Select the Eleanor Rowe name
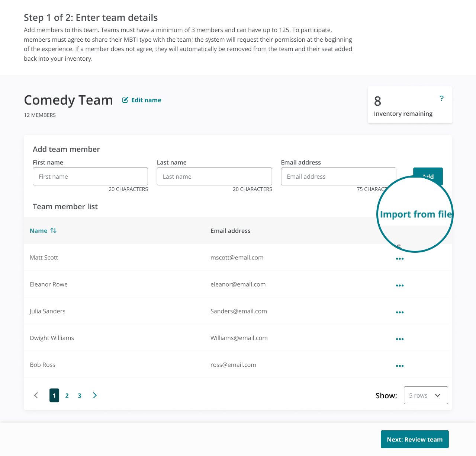The width and height of the screenshot is (476, 456). (x=49, y=284)
